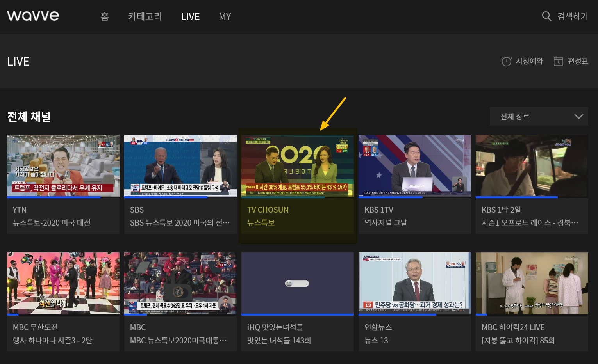The image size is (598, 364).
Task: Click the '맛있는 녀석들 143회' title
Action: coord(279,341)
